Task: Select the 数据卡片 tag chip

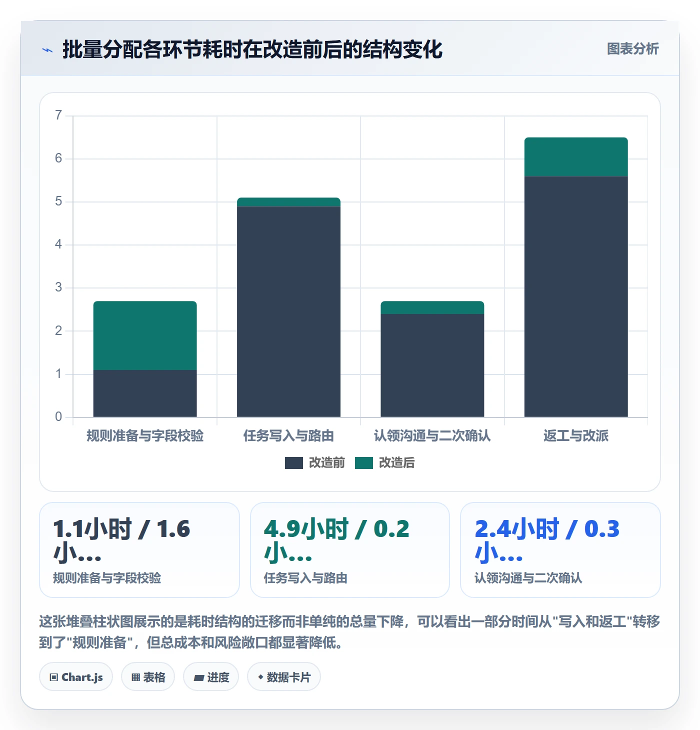Action: click(x=284, y=677)
